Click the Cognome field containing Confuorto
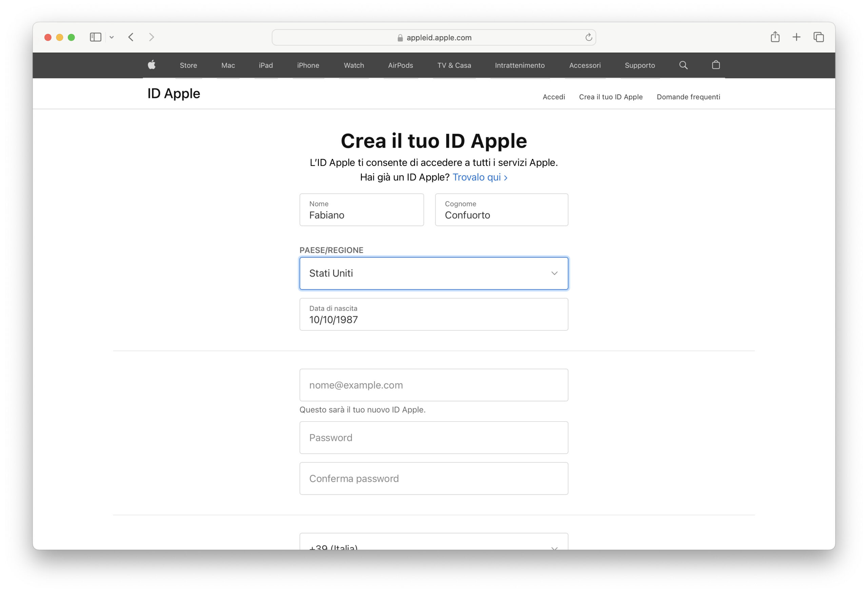Screen dimensions: 868x593 coord(501,210)
